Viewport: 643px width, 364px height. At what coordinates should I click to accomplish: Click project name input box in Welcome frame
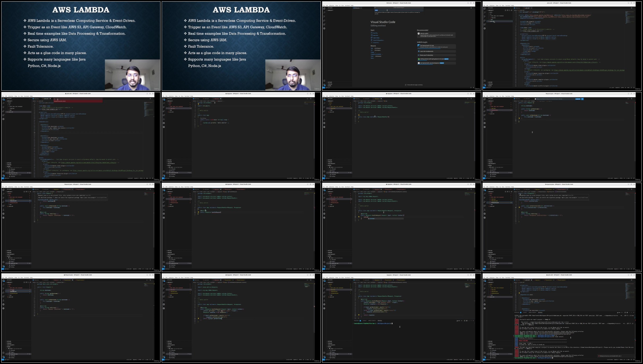coord(399,10)
